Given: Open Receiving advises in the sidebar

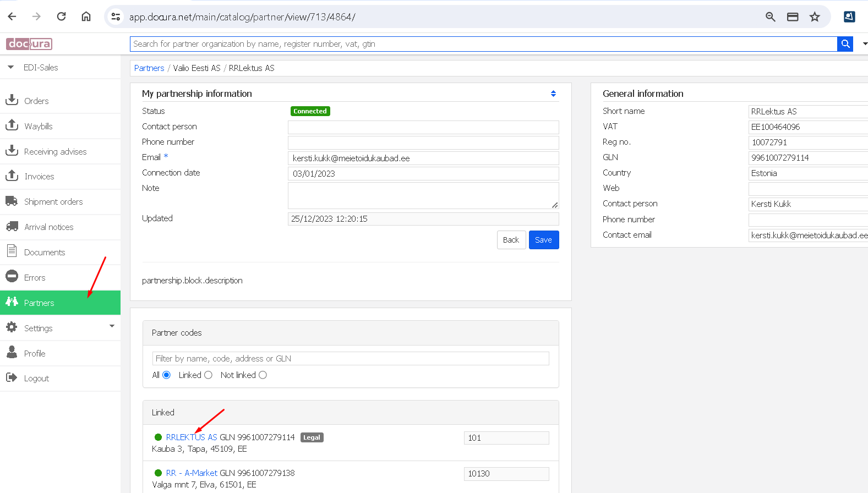Looking at the screenshot, I should [x=55, y=151].
